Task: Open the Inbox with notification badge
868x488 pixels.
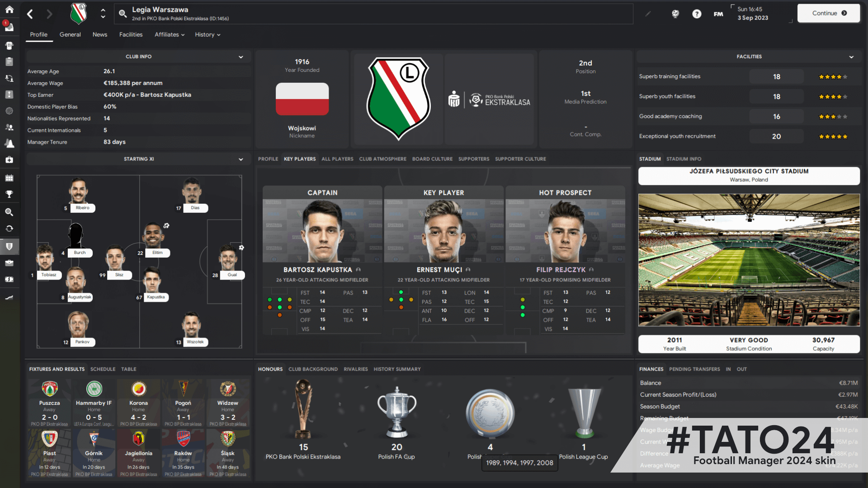Action: 9,27
